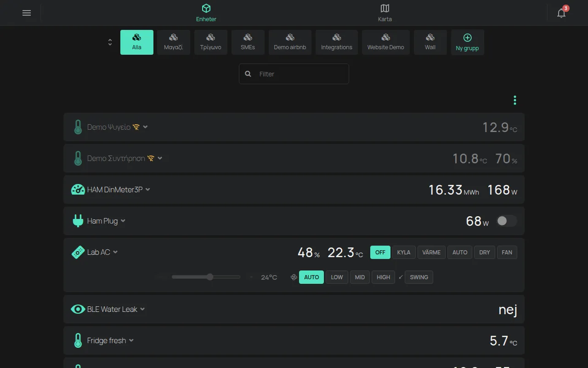This screenshot has height=368, width=588.
Task: Click the Lab AC temperature slider
Action: 206,277
